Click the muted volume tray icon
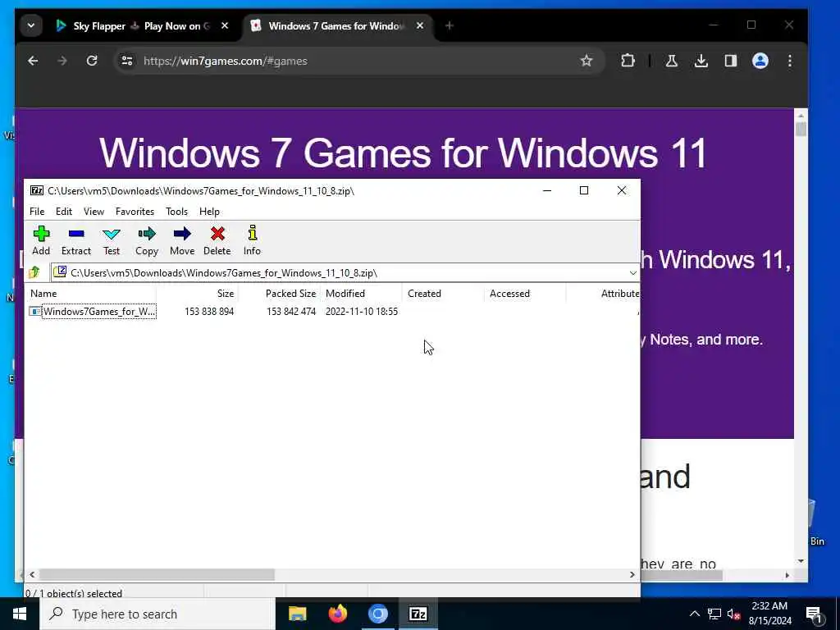This screenshot has width=840, height=630. [x=733, y=614]
